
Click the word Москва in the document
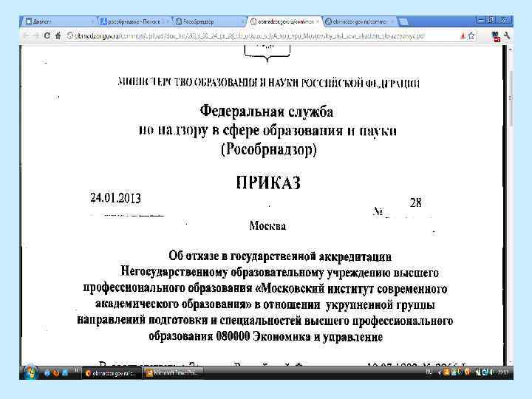coord(267,225)
